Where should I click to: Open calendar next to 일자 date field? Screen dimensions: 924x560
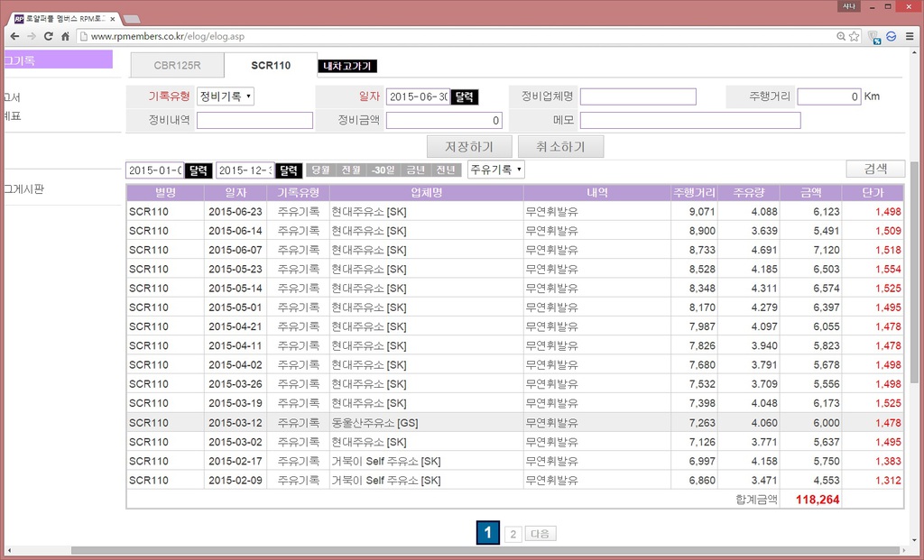[465, 97]
